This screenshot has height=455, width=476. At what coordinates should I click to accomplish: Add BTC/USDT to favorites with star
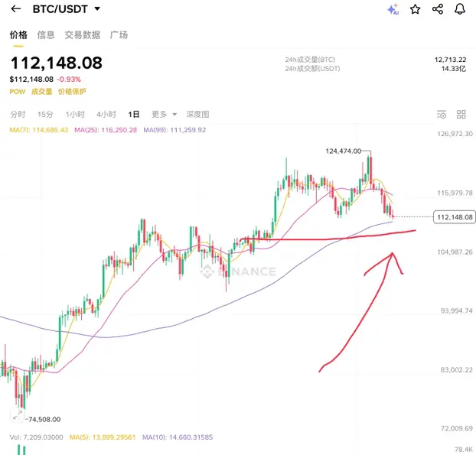pos(415,9)
